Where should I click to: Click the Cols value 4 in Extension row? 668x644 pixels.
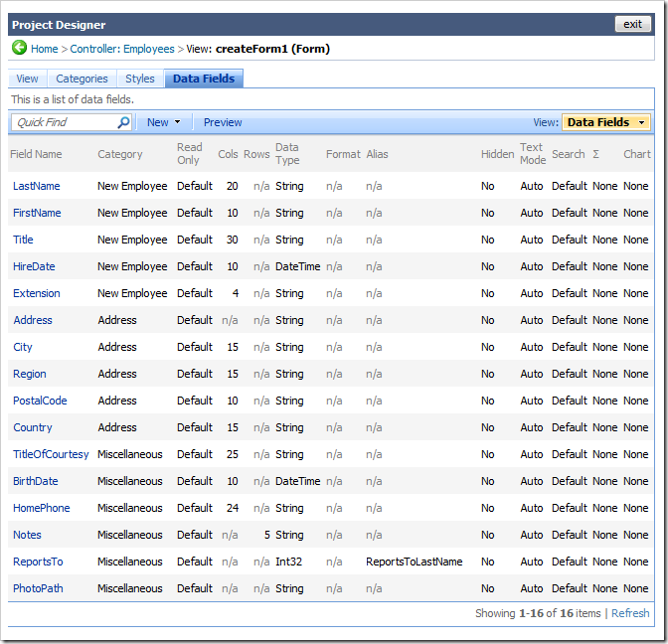tap(236, 293)
